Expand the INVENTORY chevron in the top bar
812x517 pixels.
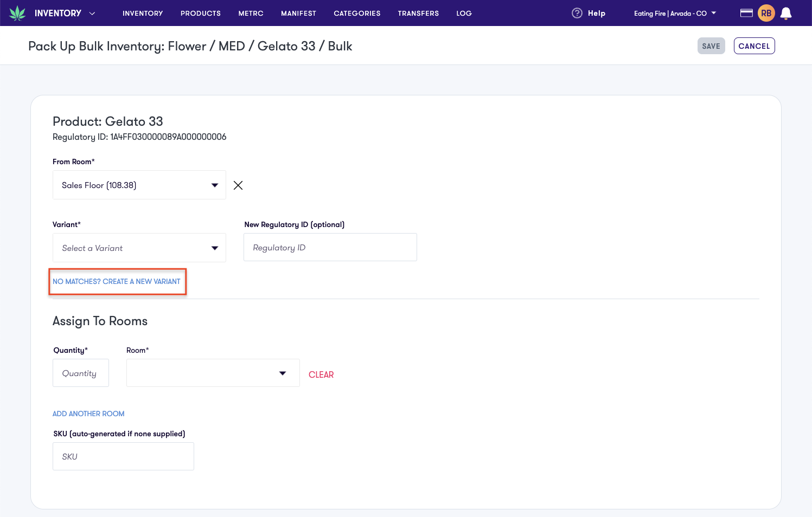[92, 14]
